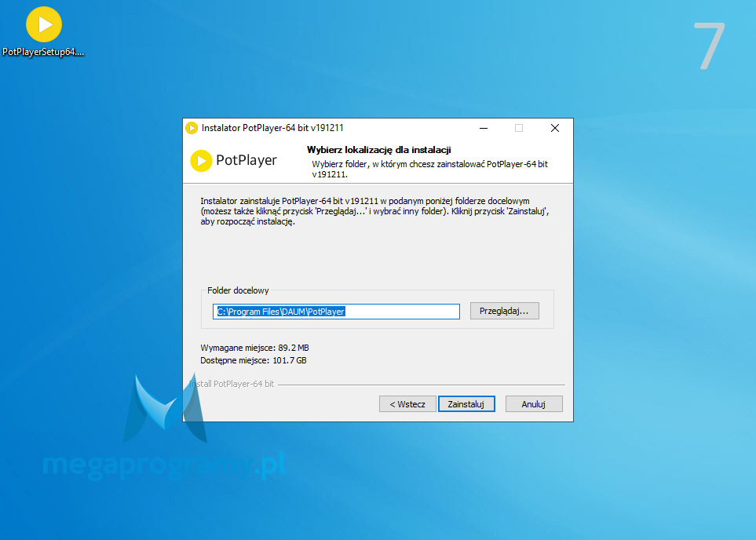Click the PotPlayer logo in installer header
Image resolution: width=756 pixels, height=540 pixels.
point(234,161)
